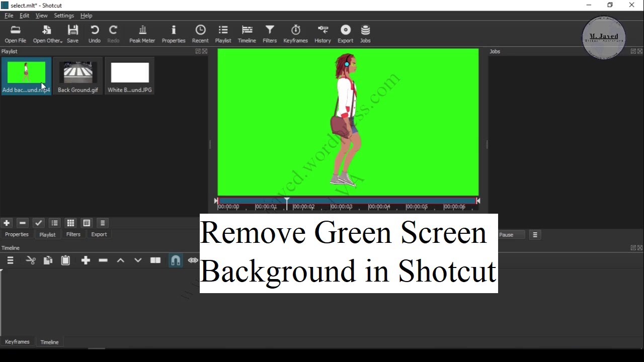The height and width of the screenshot is (362, 644).
Task: Open the Settings menu
Action: coord(64,16)
